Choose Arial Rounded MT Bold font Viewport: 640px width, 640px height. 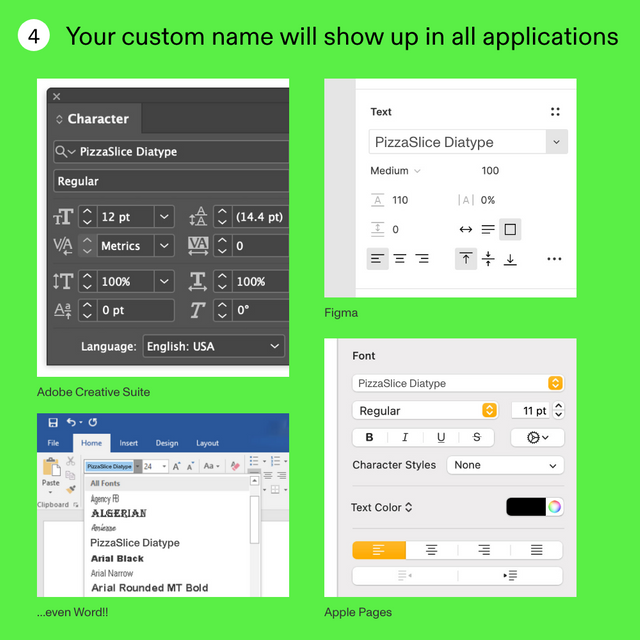pos(149,588)
